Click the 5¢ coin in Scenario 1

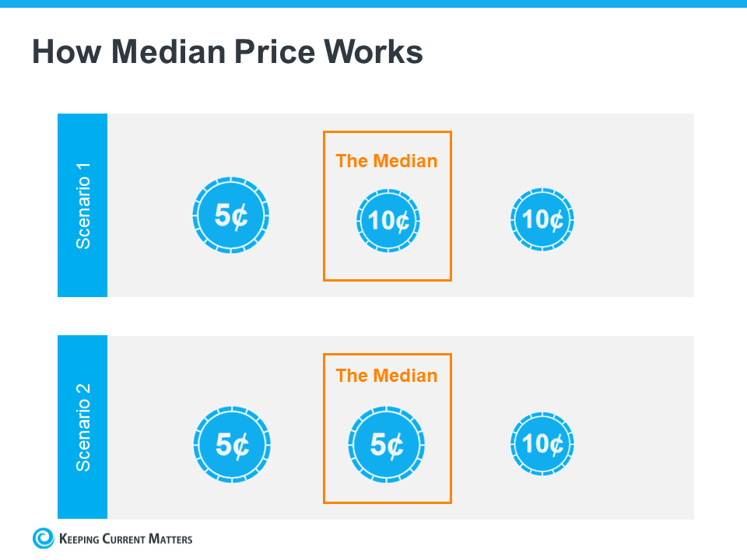point(231,216)
